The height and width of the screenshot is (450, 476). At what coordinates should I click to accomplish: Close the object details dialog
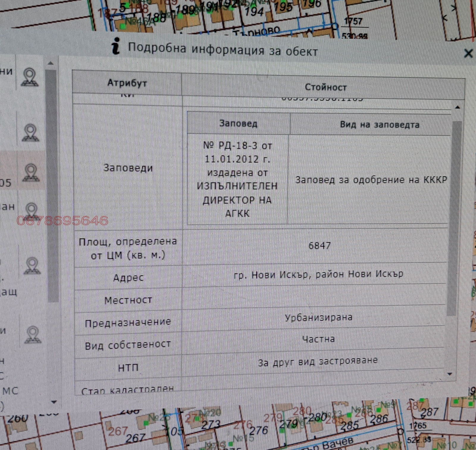tap(468, 54)
